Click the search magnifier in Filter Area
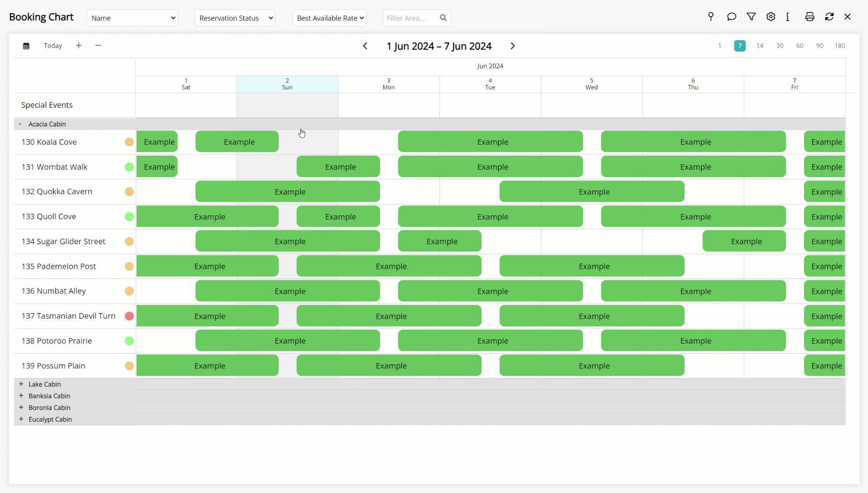 point(443,18)
